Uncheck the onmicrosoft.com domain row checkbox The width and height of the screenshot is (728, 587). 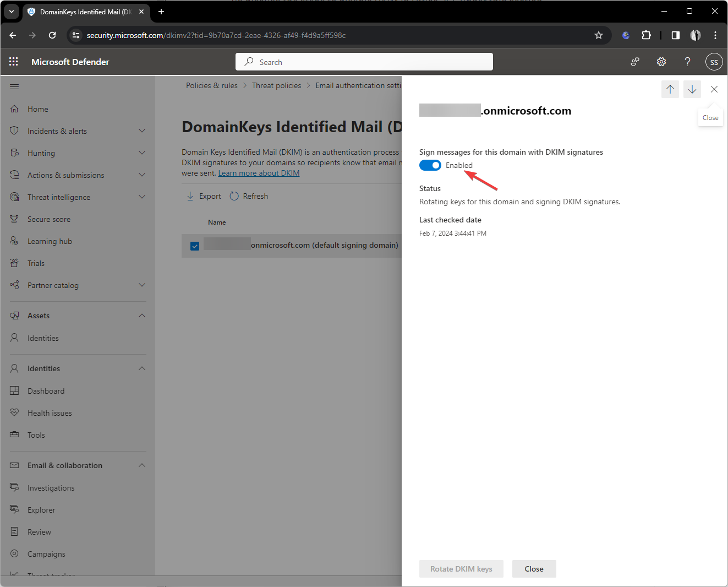[x=195, y=246]
